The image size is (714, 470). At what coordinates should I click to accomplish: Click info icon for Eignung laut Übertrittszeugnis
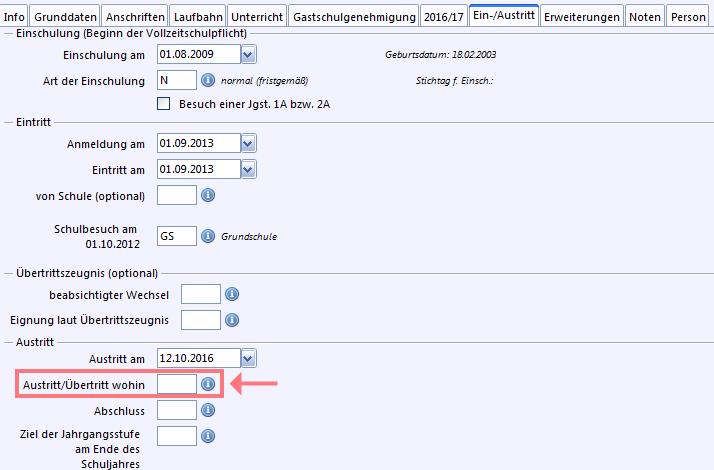[232, 320]
